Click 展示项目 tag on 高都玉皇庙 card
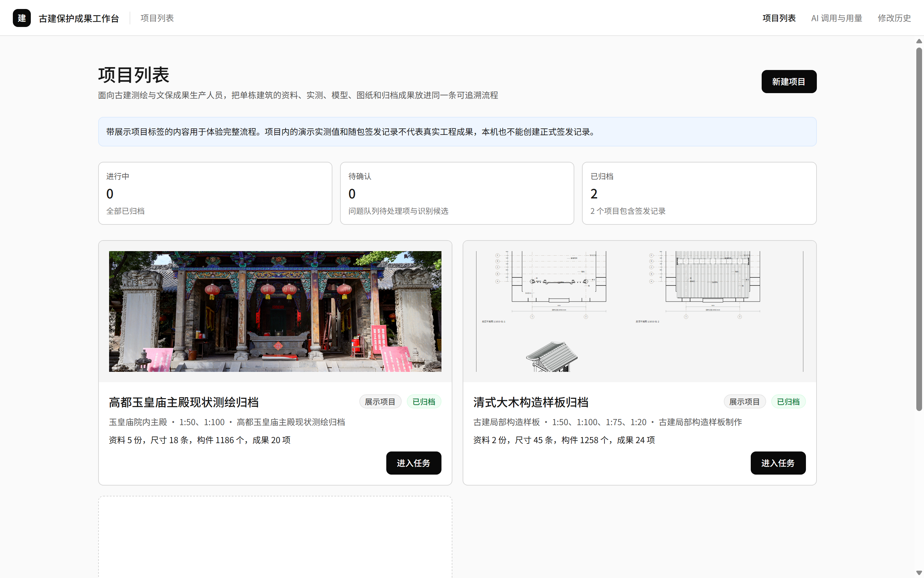 (x=380, y=402)
